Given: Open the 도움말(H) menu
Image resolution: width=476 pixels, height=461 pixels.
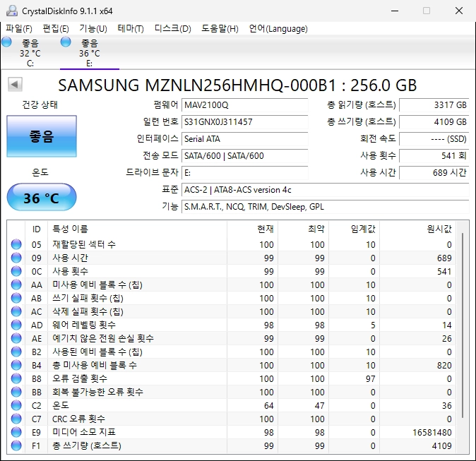Looking at the screenshot, I should (220, 28).
